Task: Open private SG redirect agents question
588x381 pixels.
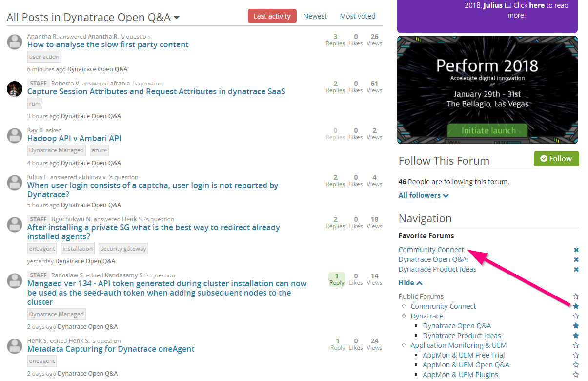Action: 154,232
